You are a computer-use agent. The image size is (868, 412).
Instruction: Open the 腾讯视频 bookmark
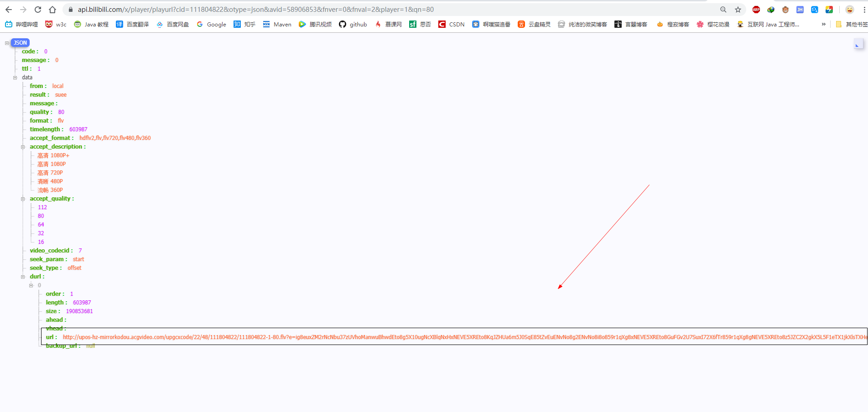(315, 24)
